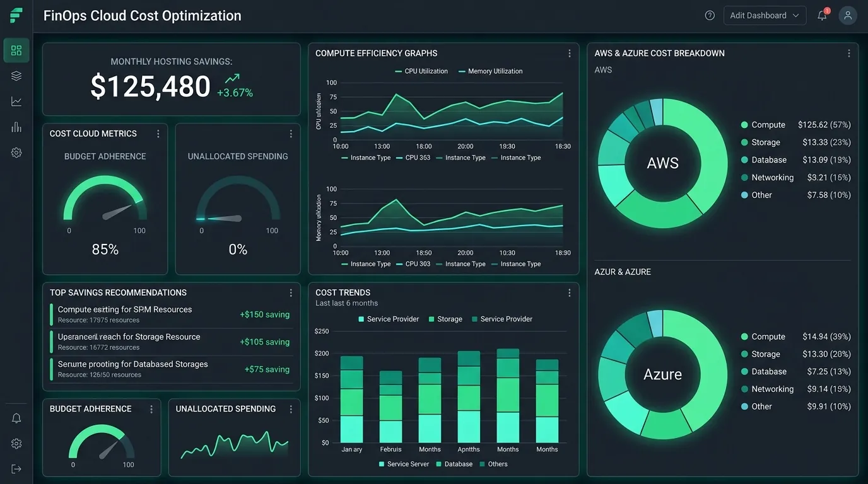Click the Februis bar in Cost Trends
The image size is (868, 484).
(390, 406)
